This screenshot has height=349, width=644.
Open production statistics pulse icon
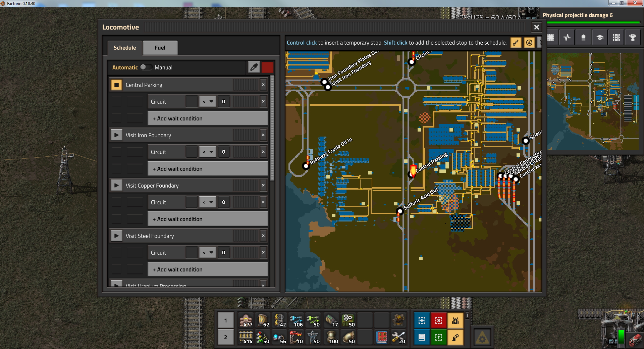coord(567,38)
